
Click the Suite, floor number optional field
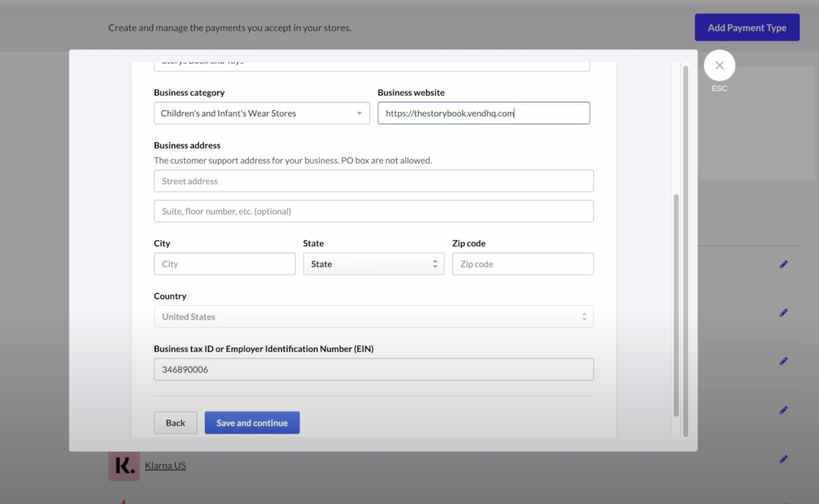374,211
